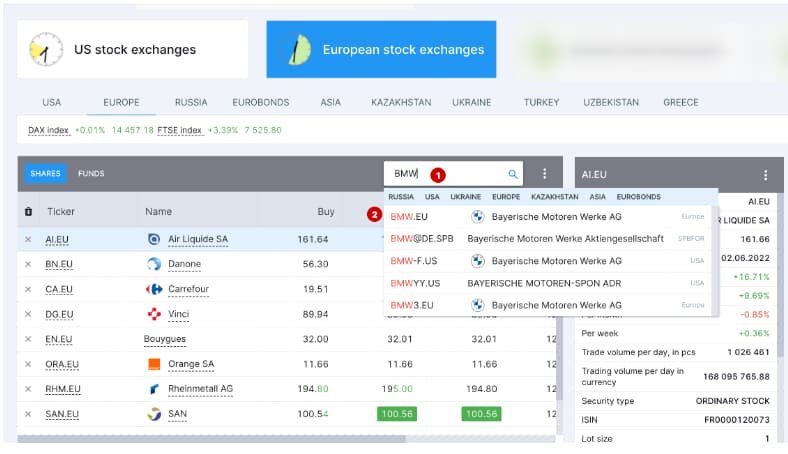
Task: Switch to the EUROBONDS market tab
Action: pos(261,103)
